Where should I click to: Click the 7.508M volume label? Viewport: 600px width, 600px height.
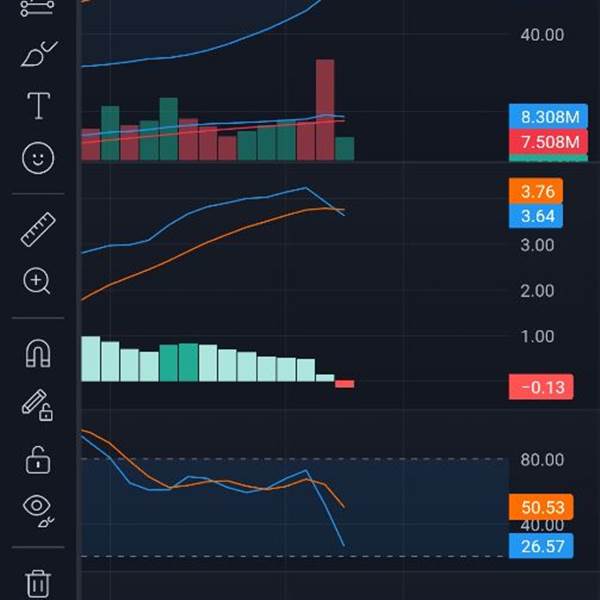548,142
